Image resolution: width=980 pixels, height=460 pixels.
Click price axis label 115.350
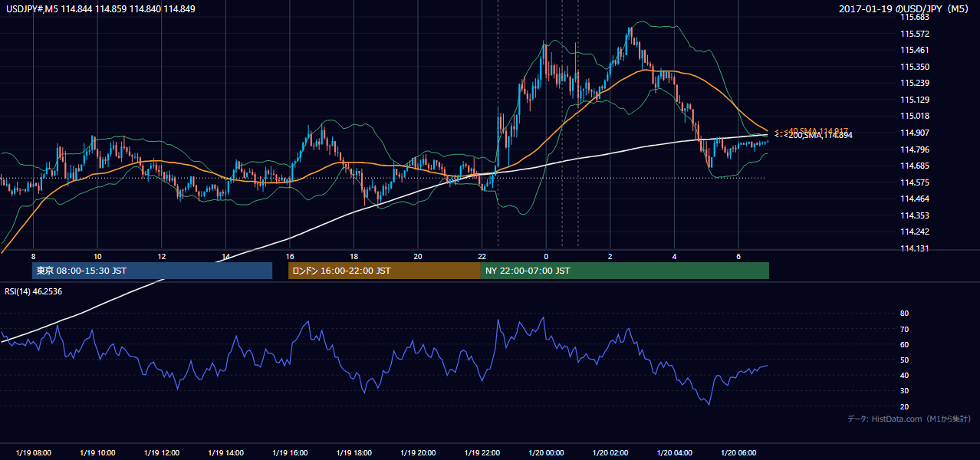click(x=915, y=67)
